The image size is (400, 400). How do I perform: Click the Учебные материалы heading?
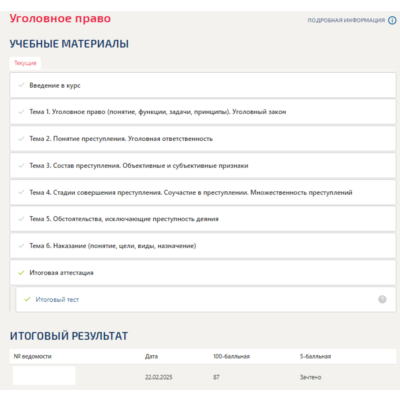[x=69, y=44]
